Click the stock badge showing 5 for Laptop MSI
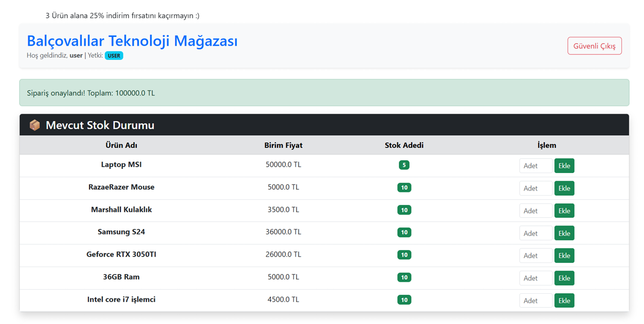 [x=404, y=165]
